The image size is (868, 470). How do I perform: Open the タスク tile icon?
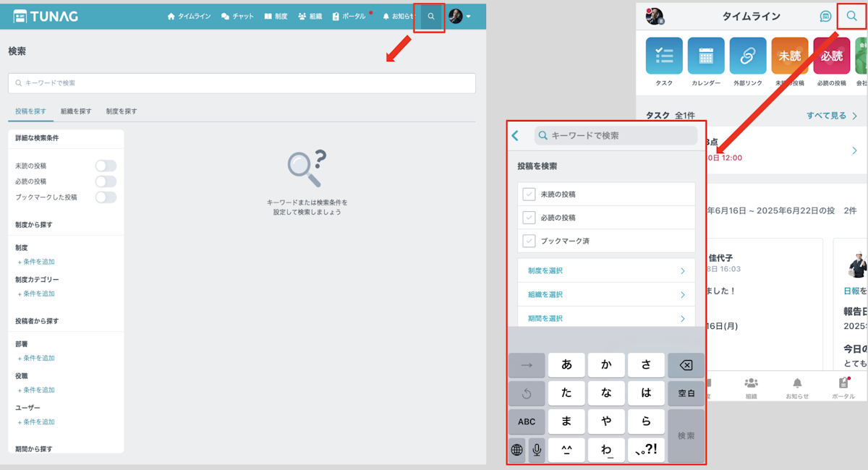tap(664, 56)
